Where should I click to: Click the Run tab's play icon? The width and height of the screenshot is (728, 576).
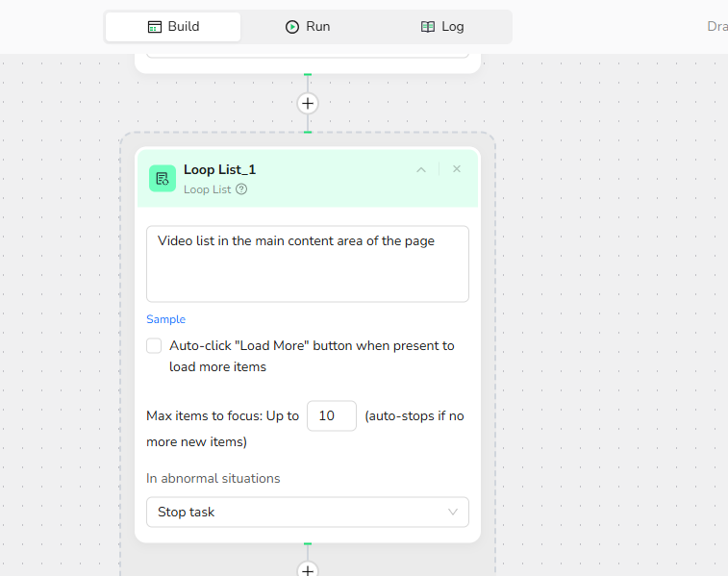[292, 27]
